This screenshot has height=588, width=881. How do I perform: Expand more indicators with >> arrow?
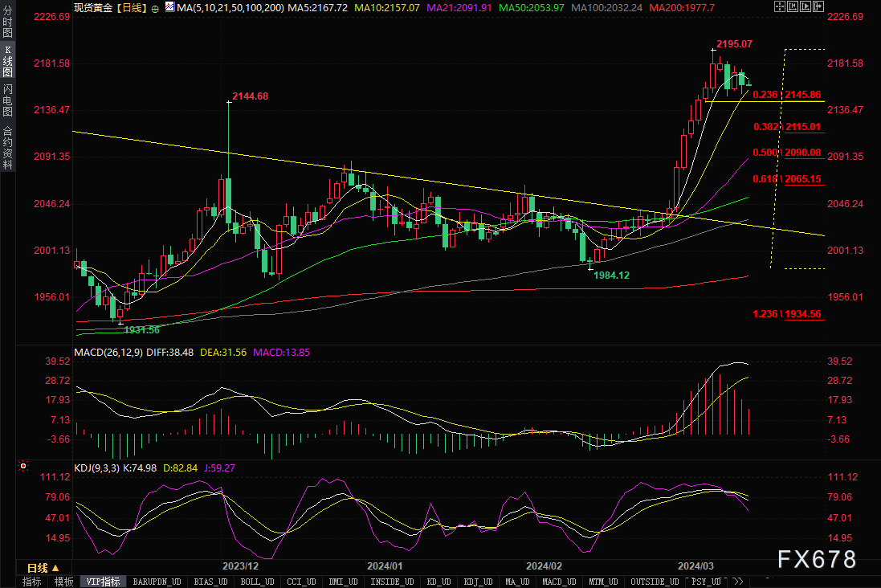[738, 582]
